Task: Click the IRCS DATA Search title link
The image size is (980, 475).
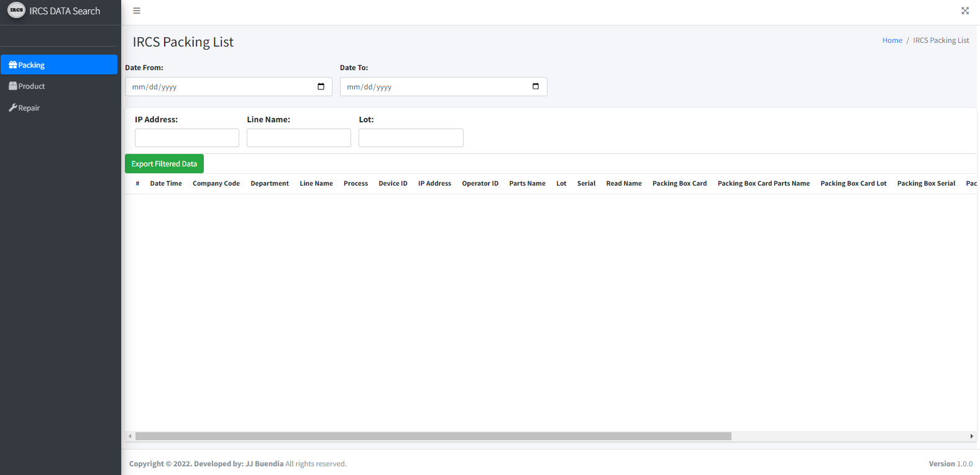Action: tap(65, 11)
